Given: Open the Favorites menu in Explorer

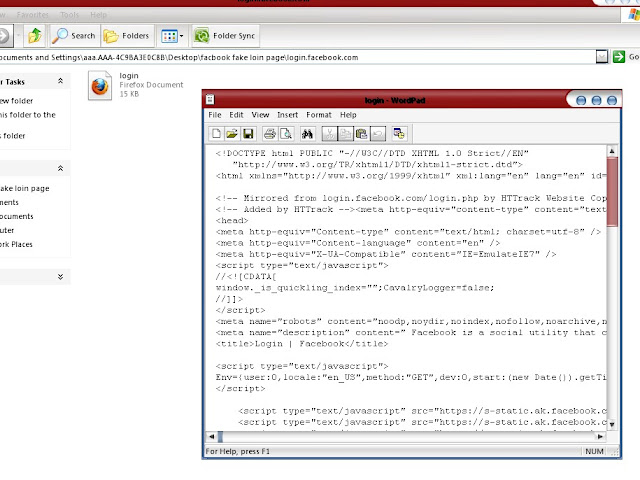Looking at the screenshot, I should point(33,15).
